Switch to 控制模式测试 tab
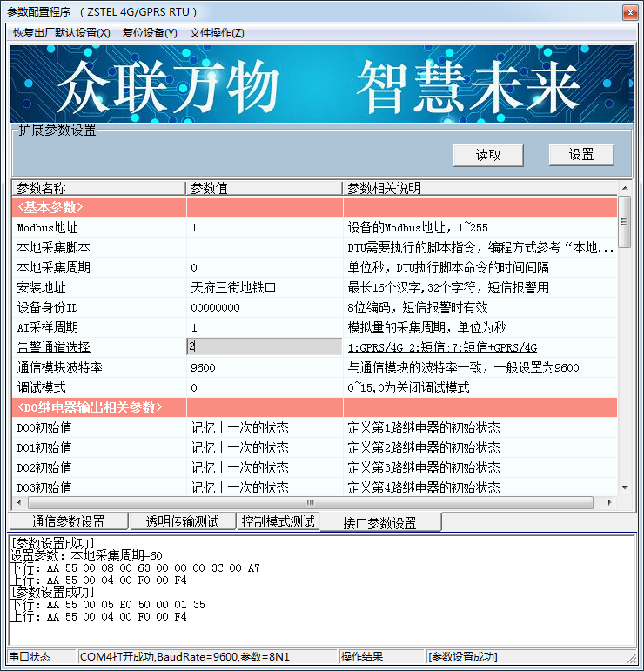 tap(278, 521)
